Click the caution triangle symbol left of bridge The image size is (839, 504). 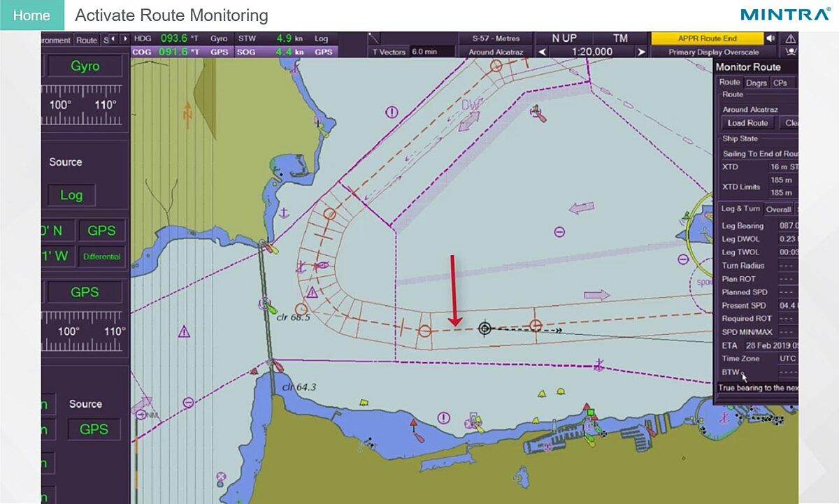click(x=184, y=331)
